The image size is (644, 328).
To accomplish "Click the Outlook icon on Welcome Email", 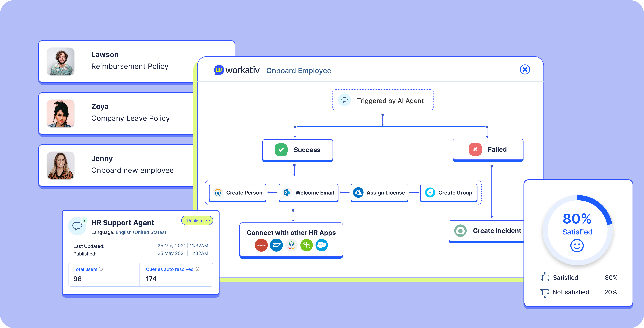I will click(x=287, y=193).
